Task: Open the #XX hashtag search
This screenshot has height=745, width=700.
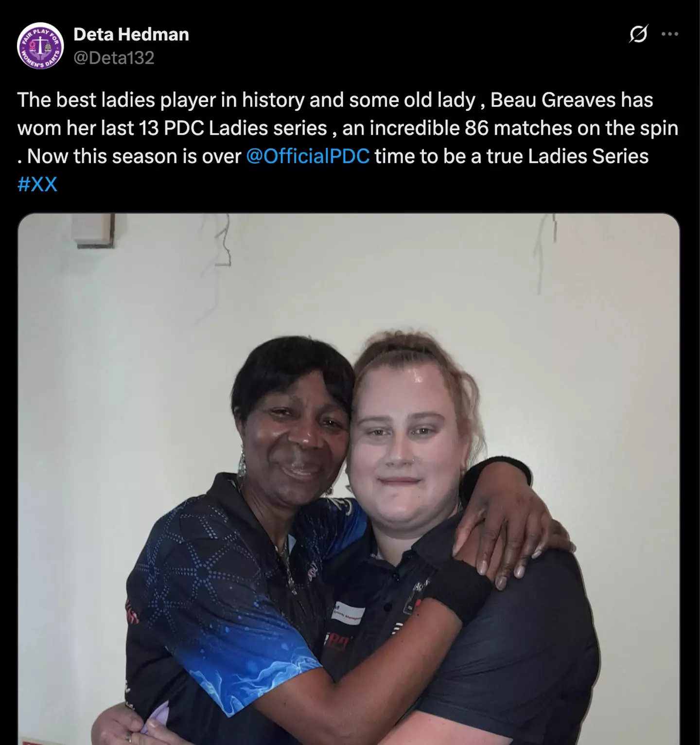Action: [37, 184]
